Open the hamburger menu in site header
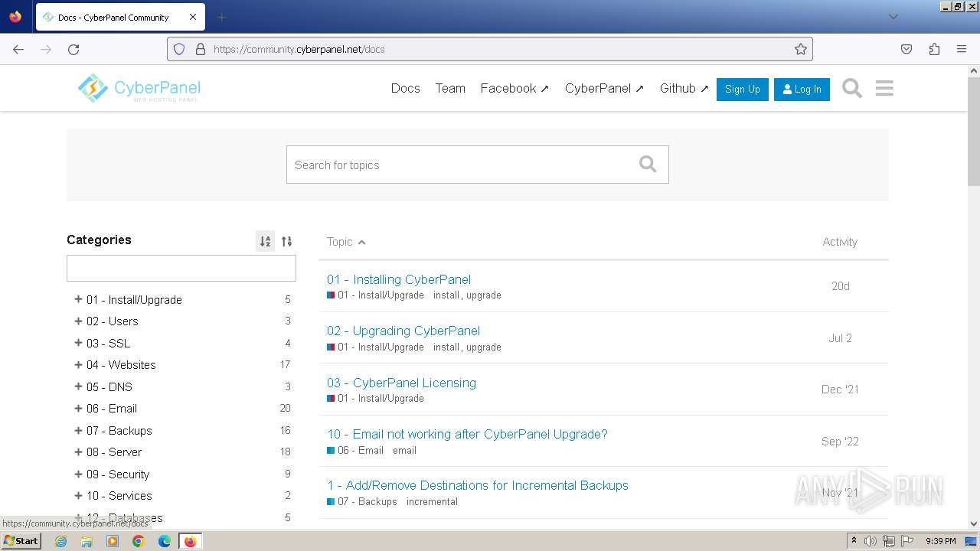980x551 pixels. click(x=884, y=88)
